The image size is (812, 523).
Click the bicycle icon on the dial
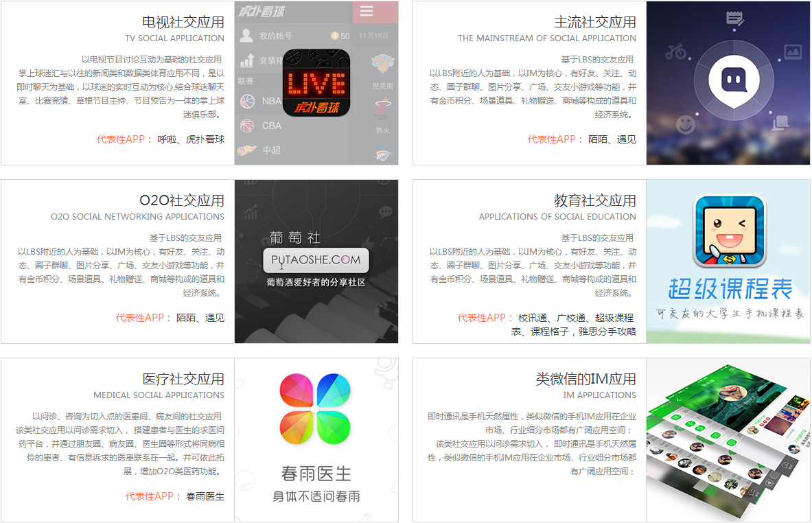[675, 51]
